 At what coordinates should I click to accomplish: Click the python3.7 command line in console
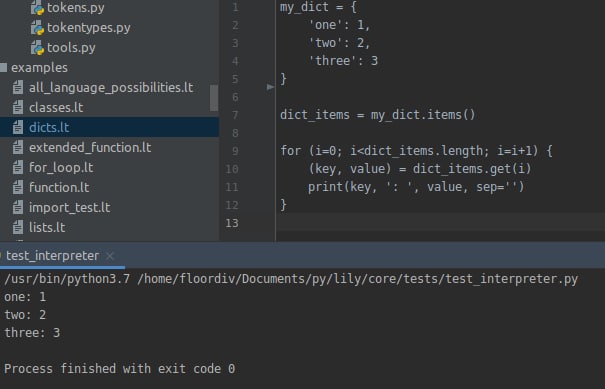(x=291, y=279)
